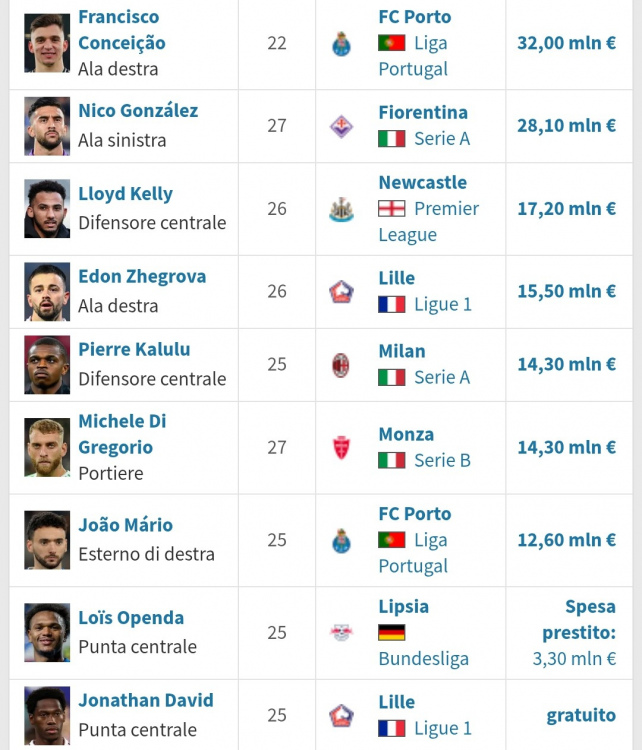
Task: Click the Lille crest in Jonathan David's row
Action: click(341, 716)
